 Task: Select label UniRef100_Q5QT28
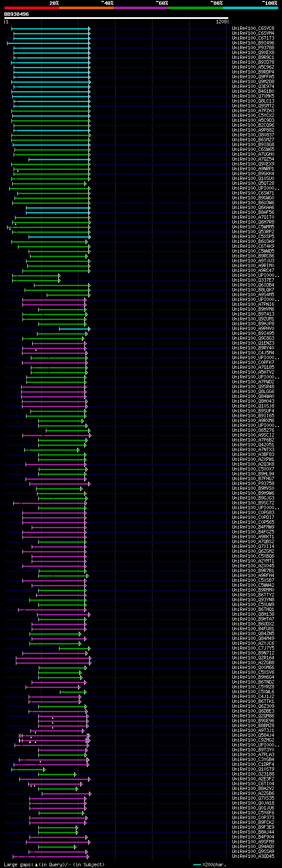(x=253, y=183)
